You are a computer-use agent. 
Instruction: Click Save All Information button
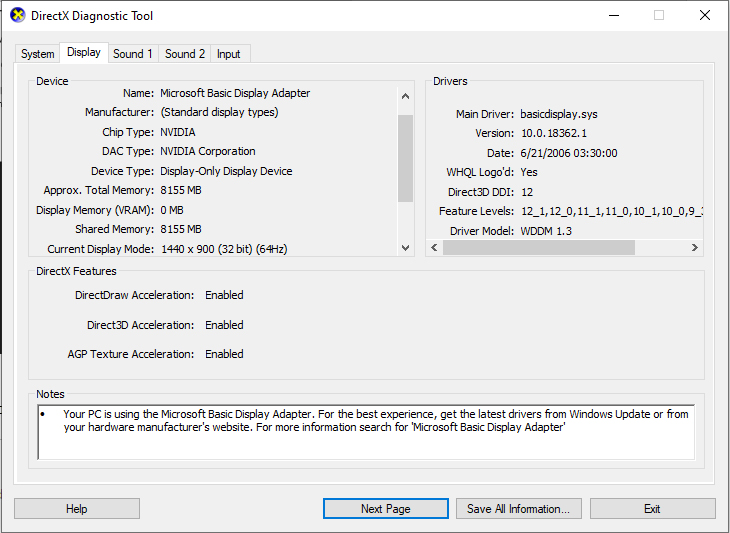pyautogui.click(x=519, y=508)
